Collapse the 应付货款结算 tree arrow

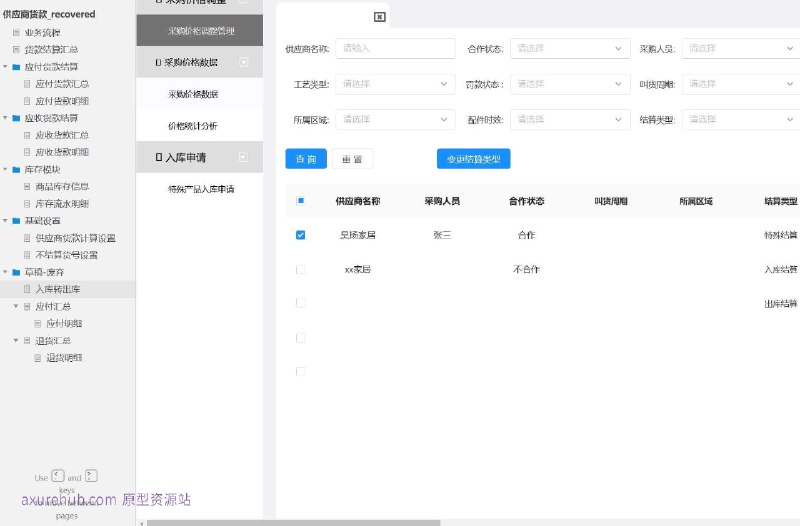[x=5, y=67]
